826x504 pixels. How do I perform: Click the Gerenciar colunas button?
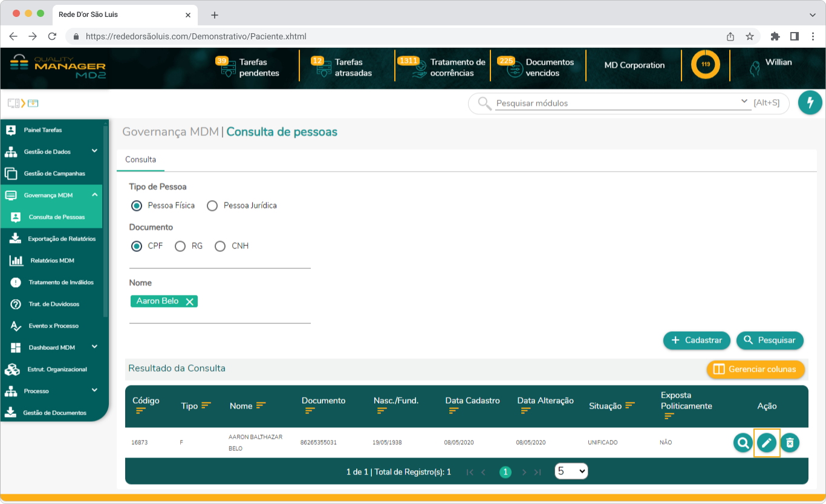pyautogui.click(x=755, y=369)
